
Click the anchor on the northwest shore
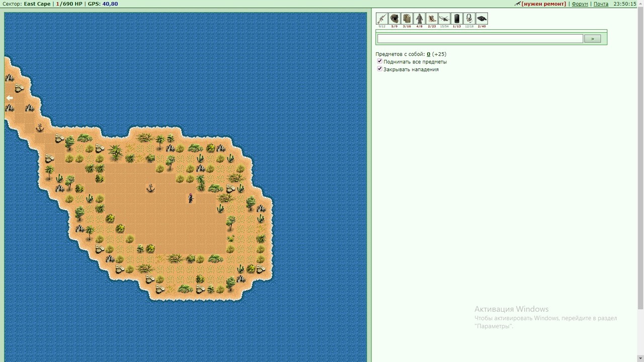(40, 128)
